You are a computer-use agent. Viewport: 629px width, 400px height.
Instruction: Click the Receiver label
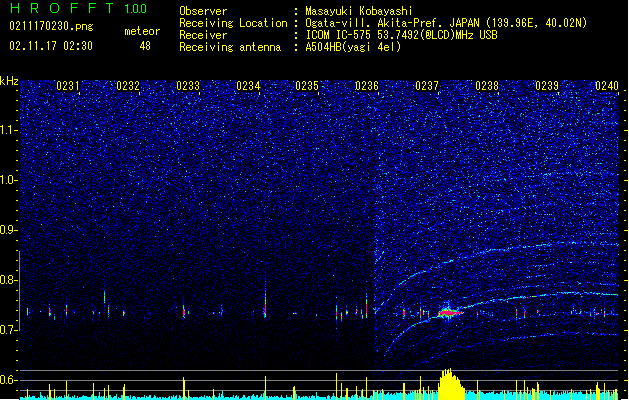(x=203, y=35)
